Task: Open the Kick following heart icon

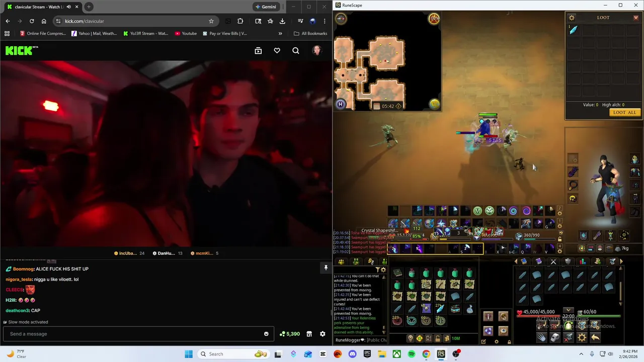Action: pos(277,50)
